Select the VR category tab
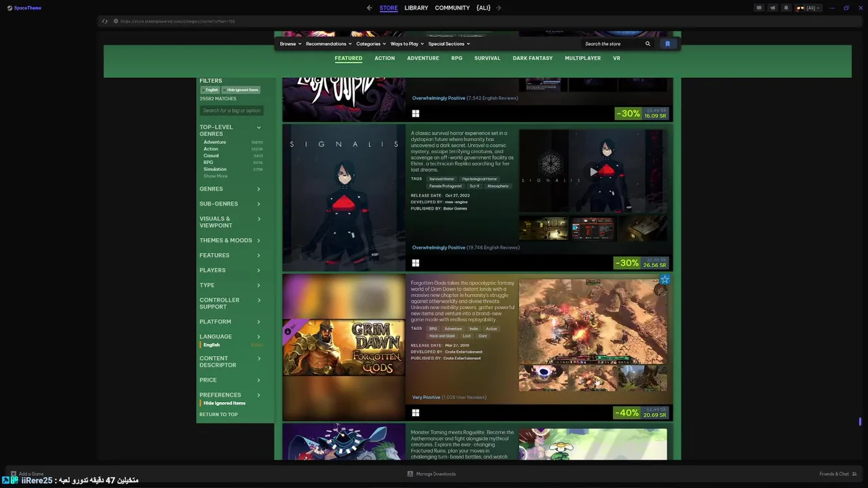This screenshot has width=868, height=488. point(616,58)
